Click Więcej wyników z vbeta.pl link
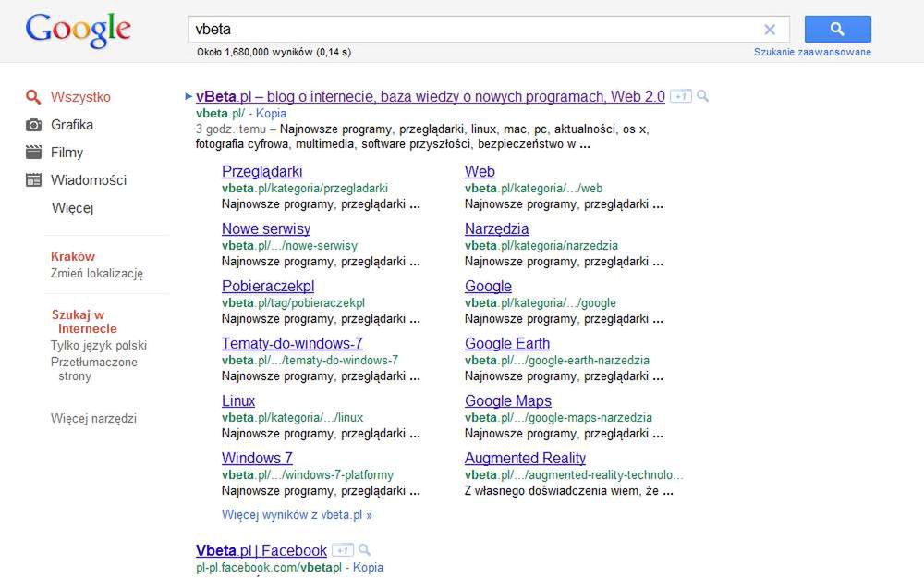 coord(297,514)
